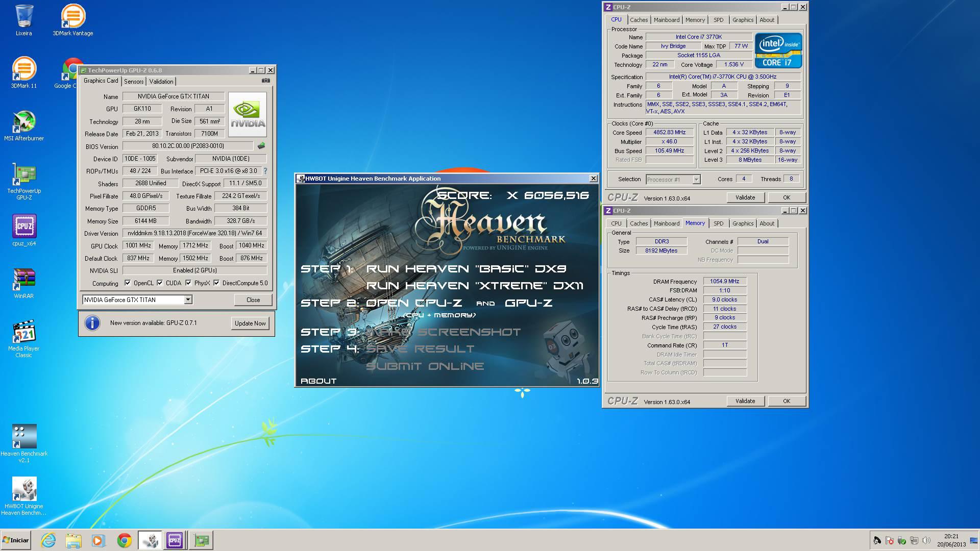Open the 3DMark 11 desktop shortcut

click(x=23, y=72)
